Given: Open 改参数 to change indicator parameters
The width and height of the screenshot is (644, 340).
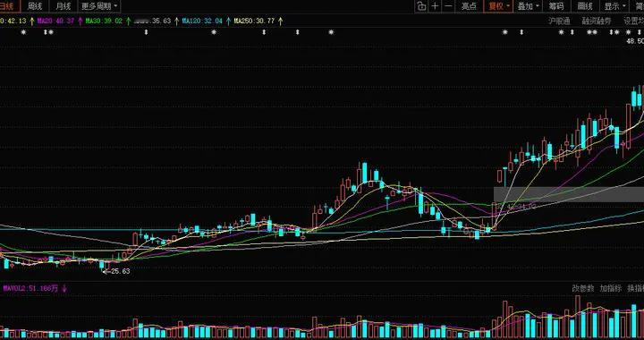Looking at the screenshot, I should 583,289.
